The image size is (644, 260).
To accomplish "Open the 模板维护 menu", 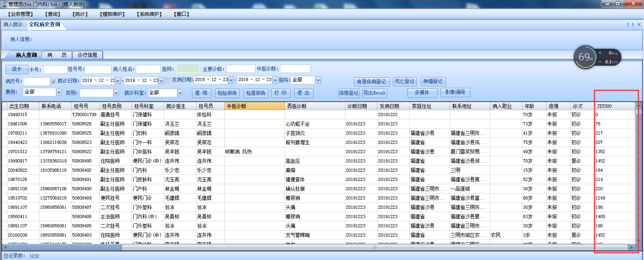I will (x=112, y=14).
